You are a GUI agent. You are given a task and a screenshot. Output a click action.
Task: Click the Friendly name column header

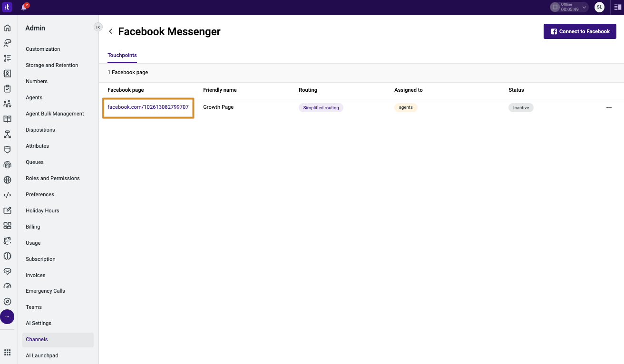pyautogui.click(x=220, y=90)
